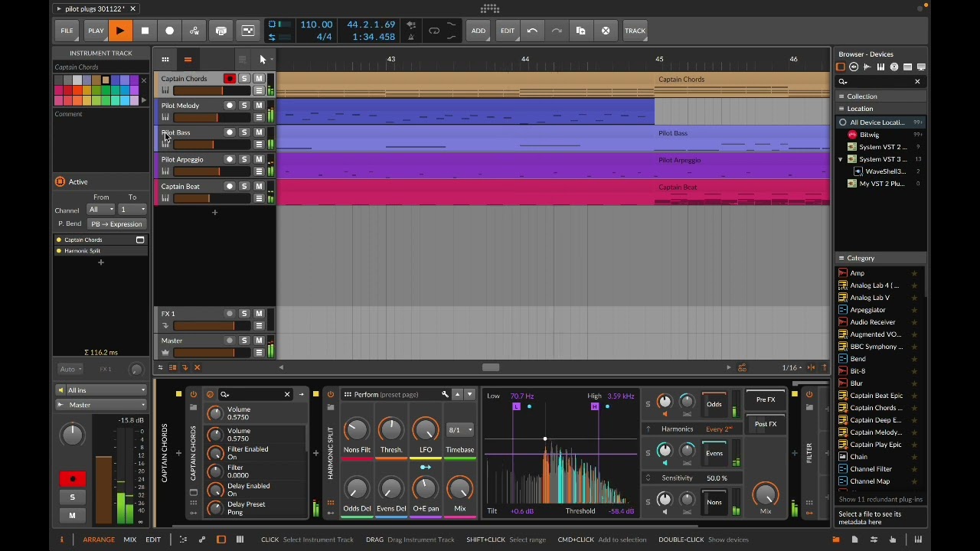Open the Perform preset page selector
Viewport: 980px width, 551px height.
coord(390,395)
